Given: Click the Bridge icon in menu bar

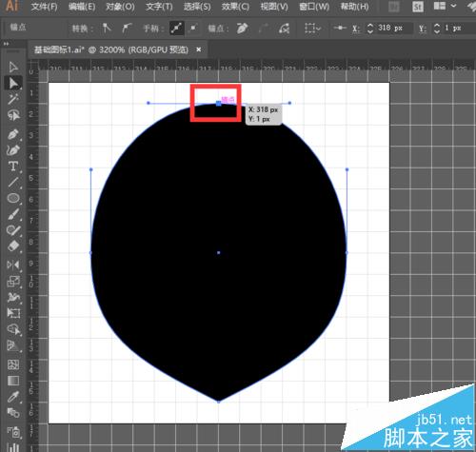Looking at the screenshot, I should point(393,7).
